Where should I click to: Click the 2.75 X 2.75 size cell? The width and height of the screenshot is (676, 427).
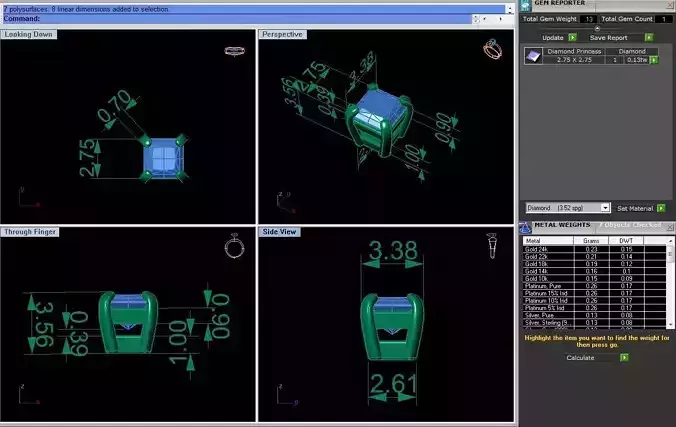coord(574,60)
